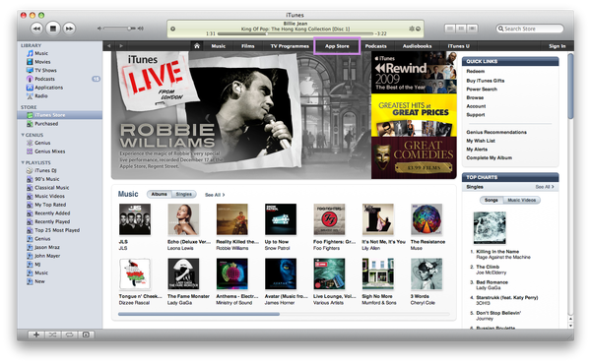Click the add playlist plus button
This screenshot has width=591, height=364.
[36, 334]
